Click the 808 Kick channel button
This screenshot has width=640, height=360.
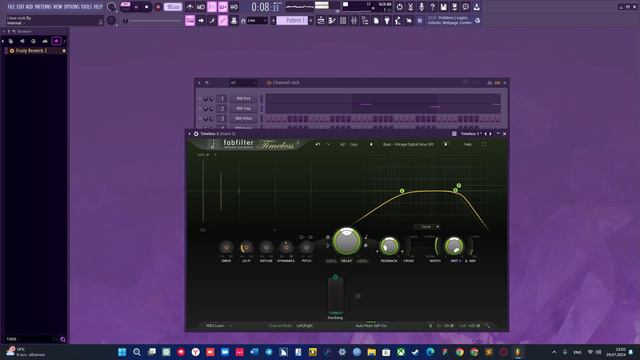point(243,99)
